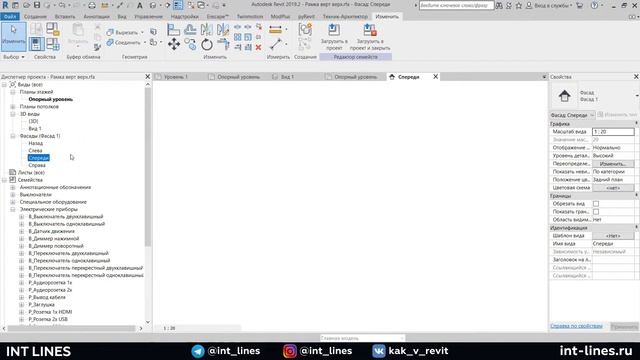
Task: Click the Print icon in quick access toolbar
Action: pyautogui.click(x=92, y=5)
